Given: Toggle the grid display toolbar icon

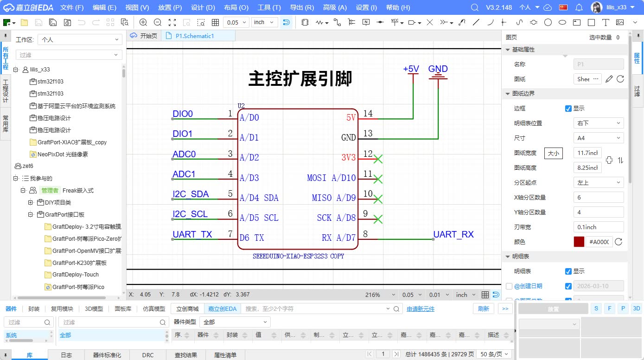Looking at the screenshot, I should pyautogui.click(x=215, y=22).
